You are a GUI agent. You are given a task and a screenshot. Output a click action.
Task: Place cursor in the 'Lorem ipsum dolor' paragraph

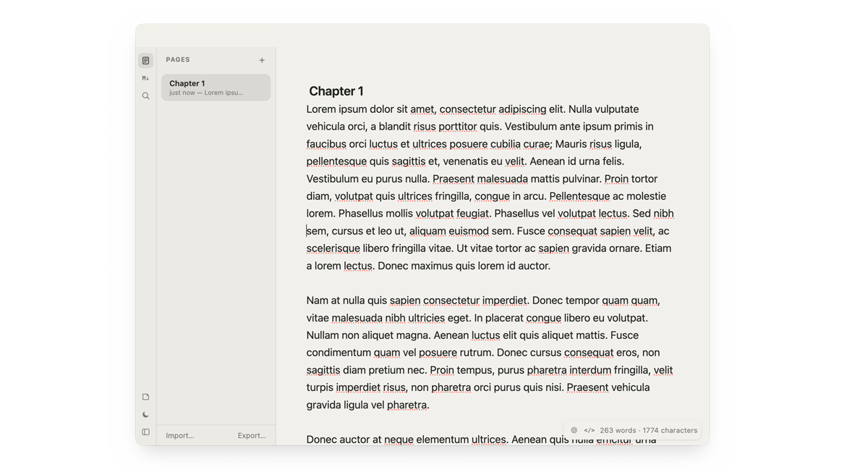click(490, 188)
